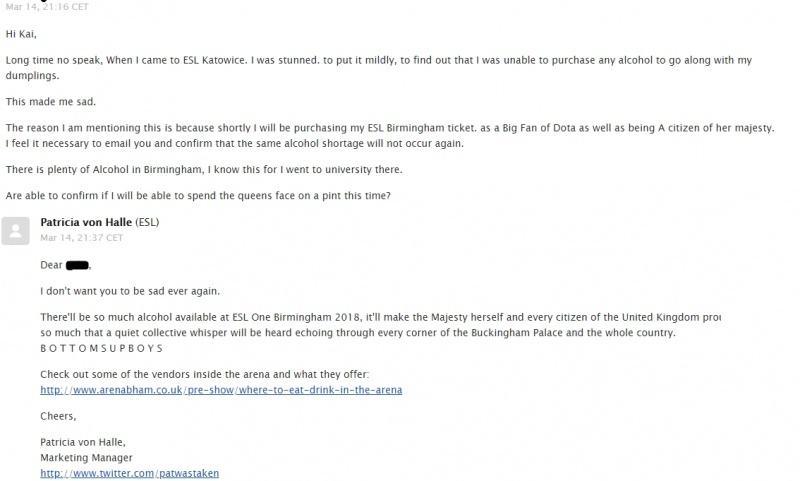Image resolution: width=800 pixels, height=481 pixels.
Task: Open the arenabham.co.uk where-to-eat-drink link
Action: (x=221, y=390)
